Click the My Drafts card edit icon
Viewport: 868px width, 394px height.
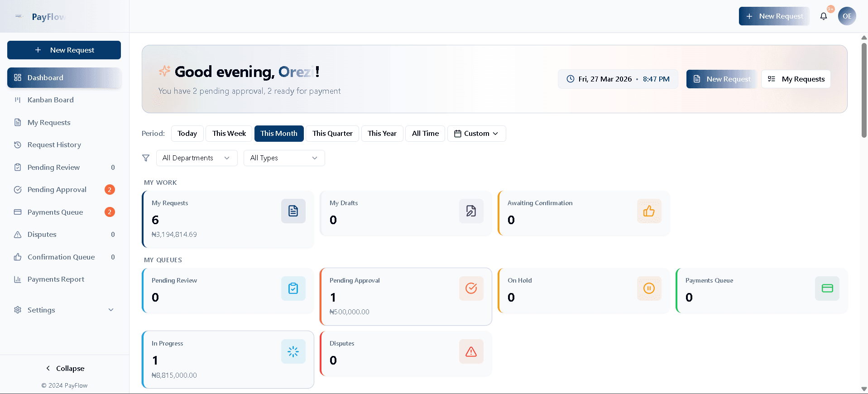coord(471,211)
